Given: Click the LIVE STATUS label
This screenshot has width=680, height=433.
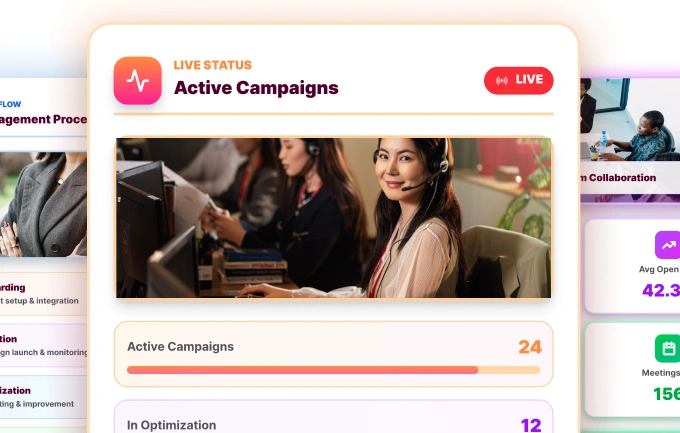Looking at the screenshot, I should (212, 65).
